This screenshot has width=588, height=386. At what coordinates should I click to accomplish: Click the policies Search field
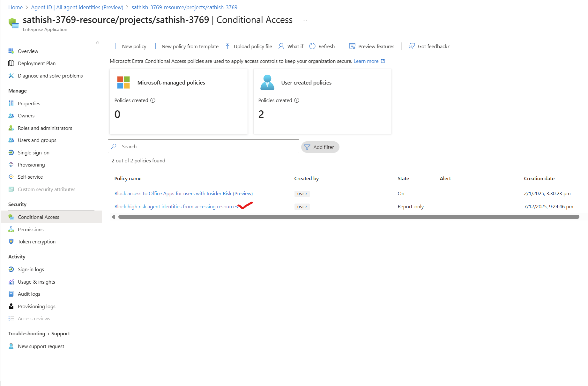[204, 146]
